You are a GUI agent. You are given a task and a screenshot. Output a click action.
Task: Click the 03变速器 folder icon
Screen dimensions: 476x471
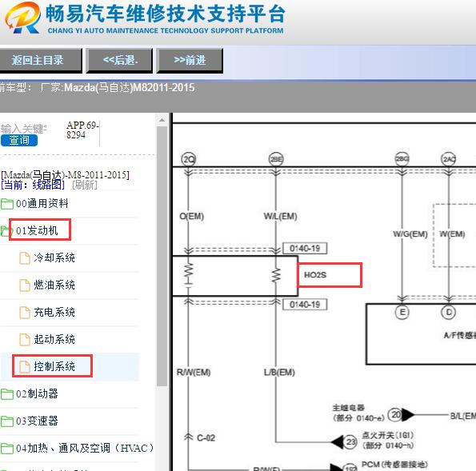click(7, 421)
